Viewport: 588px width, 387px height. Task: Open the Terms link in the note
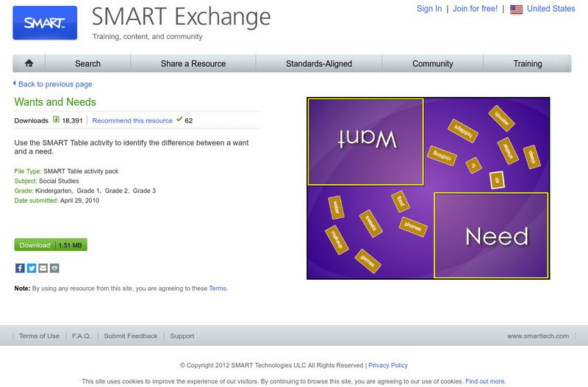[x=218, y=289]
